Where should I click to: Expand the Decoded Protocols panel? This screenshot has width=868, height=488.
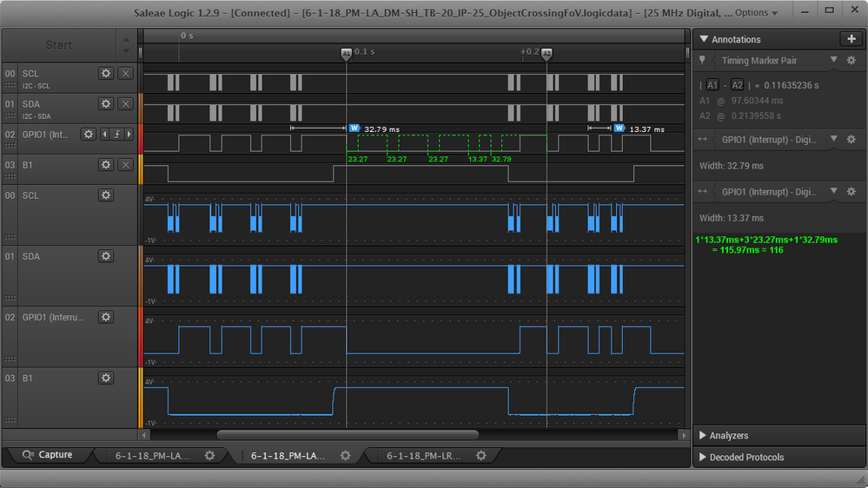pyautogui.click(x=703, y=457)
